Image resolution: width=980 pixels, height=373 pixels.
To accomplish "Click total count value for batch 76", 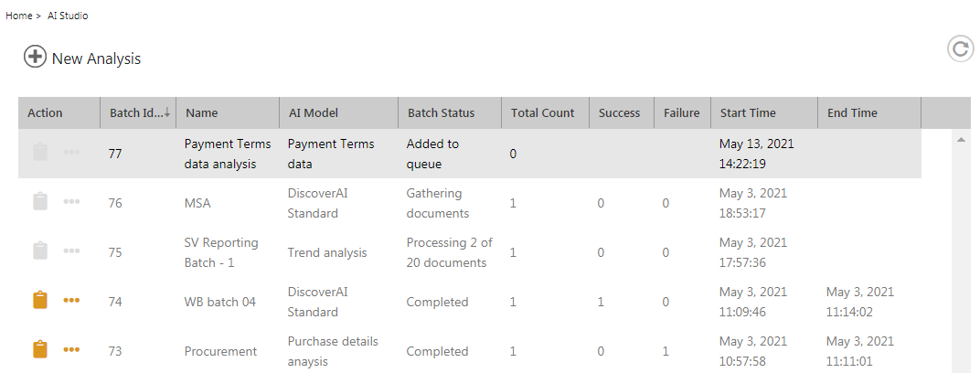I will point(513,203).
